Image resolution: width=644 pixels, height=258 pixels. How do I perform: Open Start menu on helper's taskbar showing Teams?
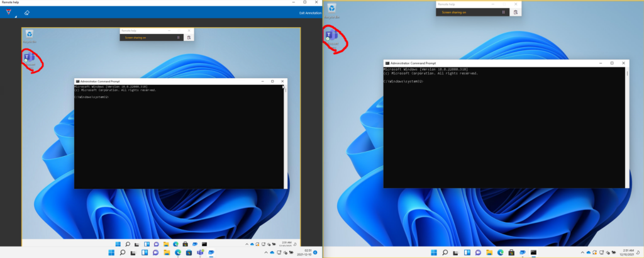(111, 253)
